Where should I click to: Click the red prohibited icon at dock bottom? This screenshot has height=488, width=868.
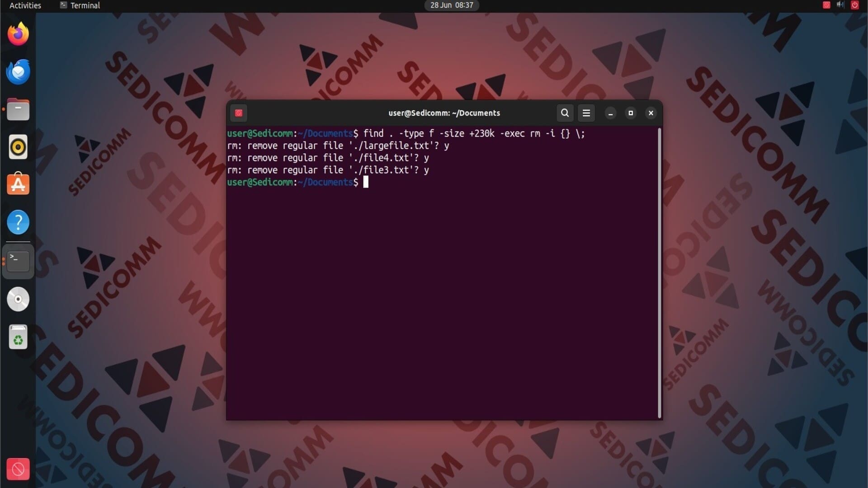coord(18,469)
